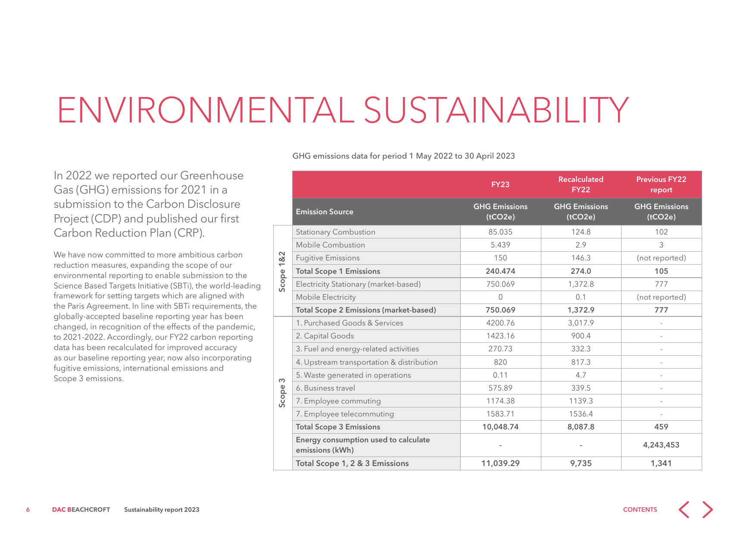
Task: Click the Total Scope 3 Emissions label
Action: click(338, 427)
